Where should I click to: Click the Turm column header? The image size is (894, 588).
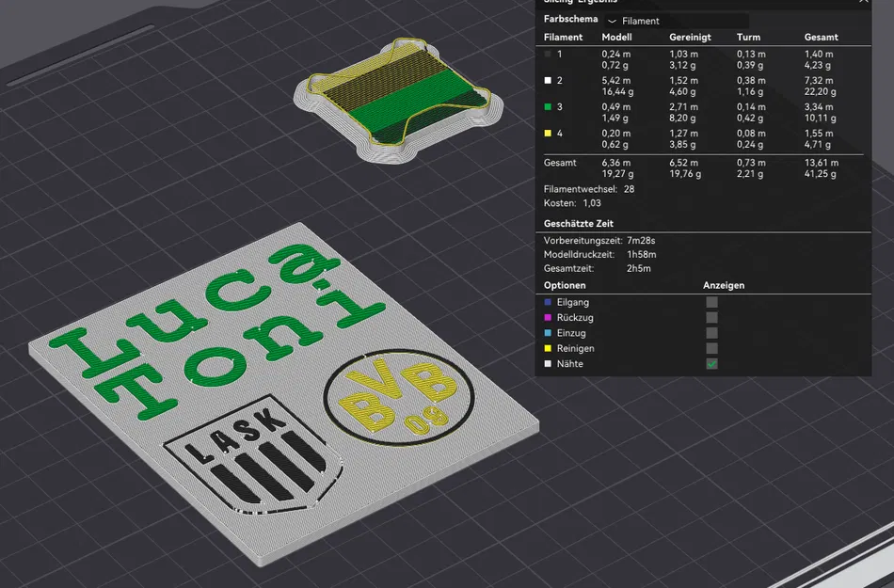[x=748, y=37]
